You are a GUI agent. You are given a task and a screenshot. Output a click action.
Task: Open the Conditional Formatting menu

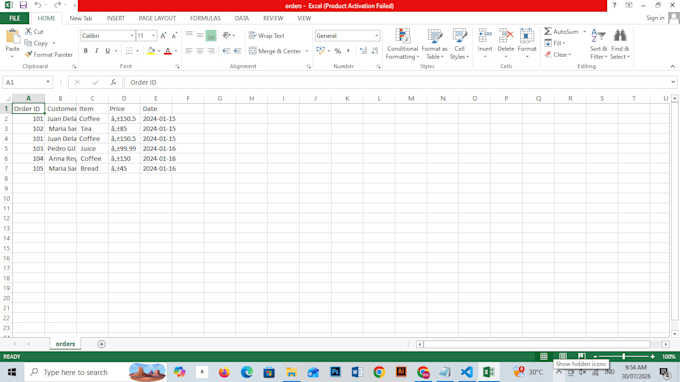[402, 44]
